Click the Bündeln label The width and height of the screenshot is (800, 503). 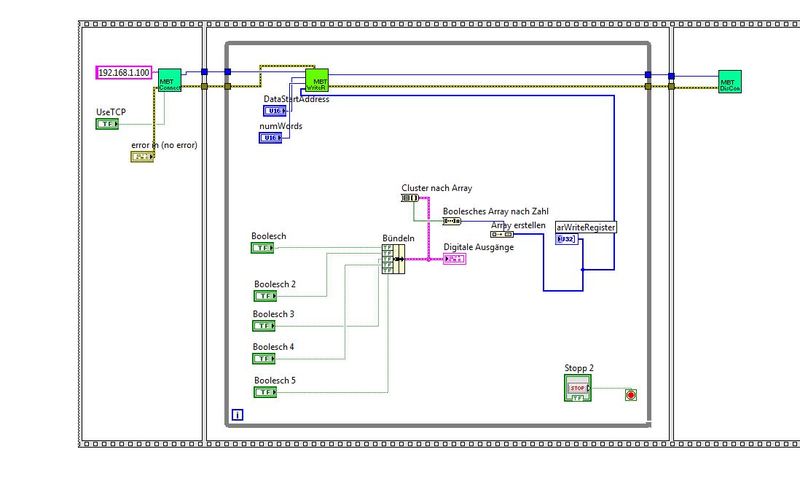398,238
